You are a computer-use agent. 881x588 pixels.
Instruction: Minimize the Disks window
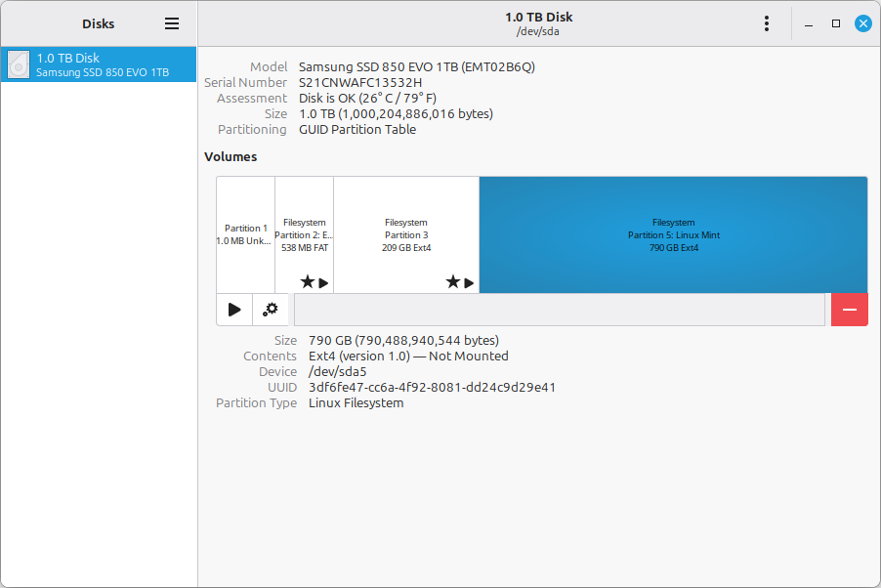pos(809,24)
